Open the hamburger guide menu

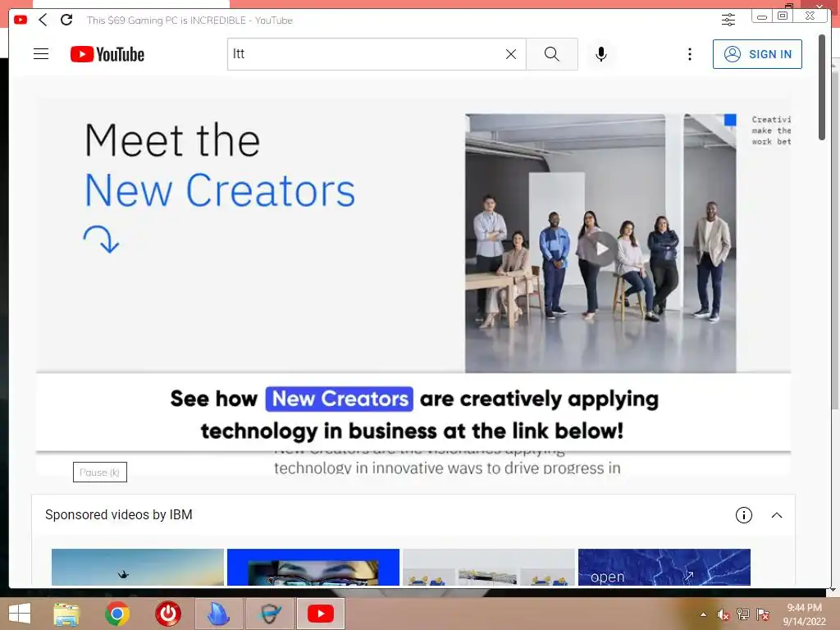pyautogui.click(x=41, y=54)
